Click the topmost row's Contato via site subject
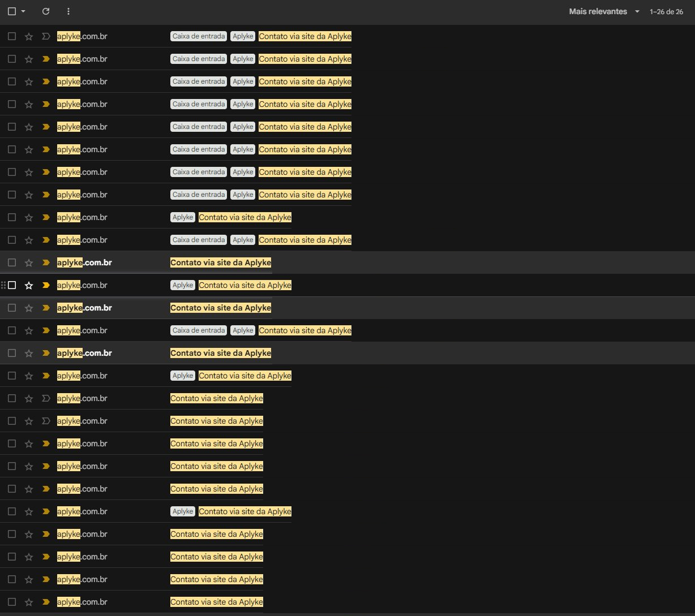Image resolution: width=695 pixels, height=616 pixels. click(x=305, y=36)
